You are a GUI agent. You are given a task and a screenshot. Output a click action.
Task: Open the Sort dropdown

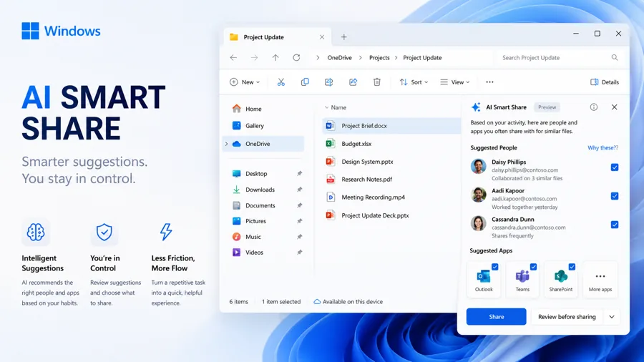414,82
